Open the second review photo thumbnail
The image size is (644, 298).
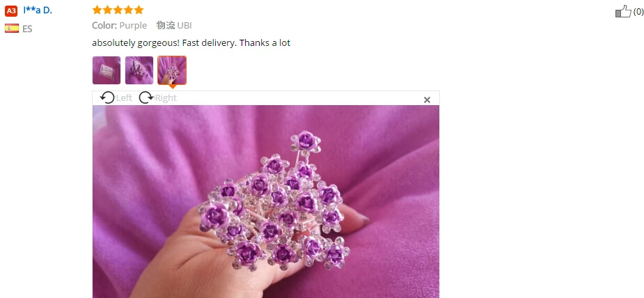click(139, 70)
